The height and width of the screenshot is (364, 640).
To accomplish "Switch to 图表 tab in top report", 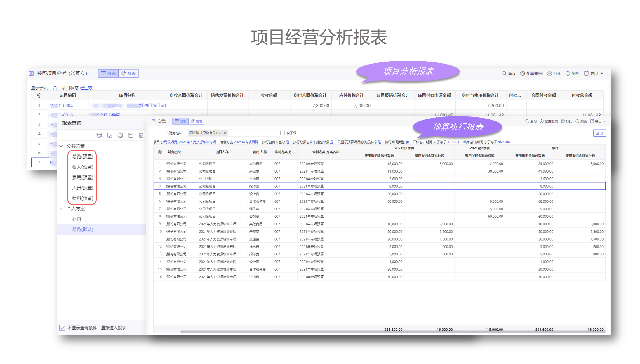I will [x=128, y=73].
